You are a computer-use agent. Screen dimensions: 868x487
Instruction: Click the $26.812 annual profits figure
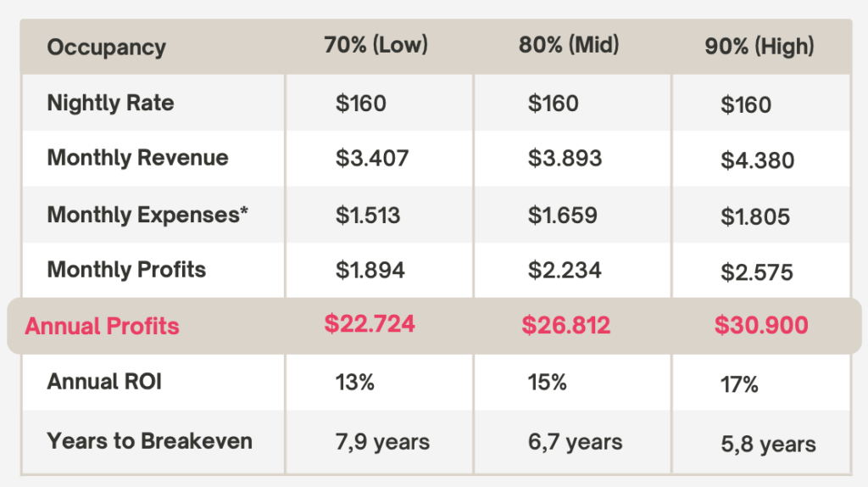click(565, 325)
